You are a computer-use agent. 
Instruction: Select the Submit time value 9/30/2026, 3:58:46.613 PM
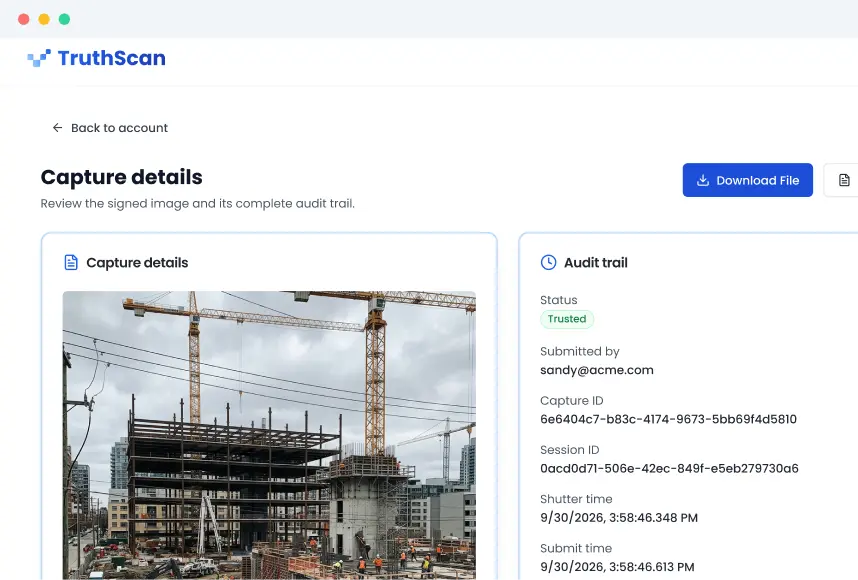617,567
